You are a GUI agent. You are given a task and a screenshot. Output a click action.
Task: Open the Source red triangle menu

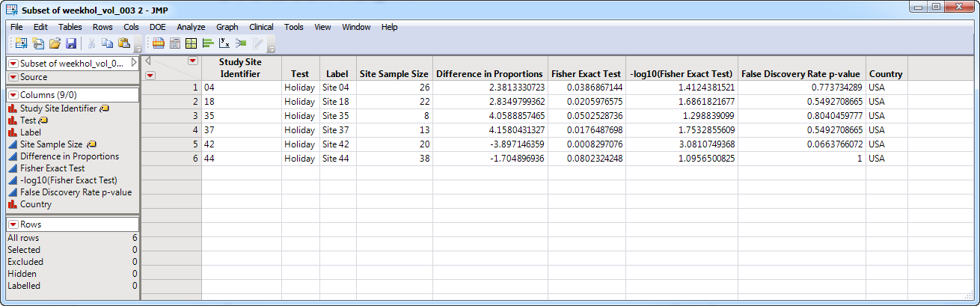tap(13, 77)
